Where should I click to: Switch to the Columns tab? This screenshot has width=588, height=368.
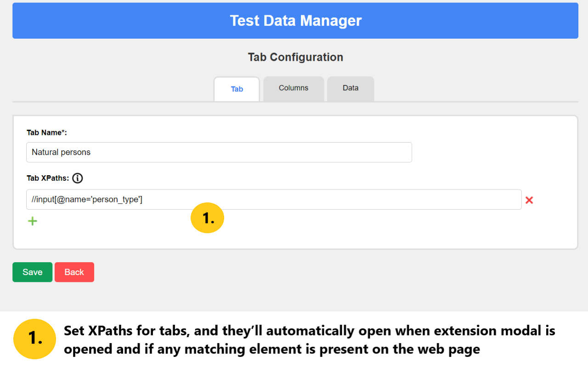coord(293,88)
